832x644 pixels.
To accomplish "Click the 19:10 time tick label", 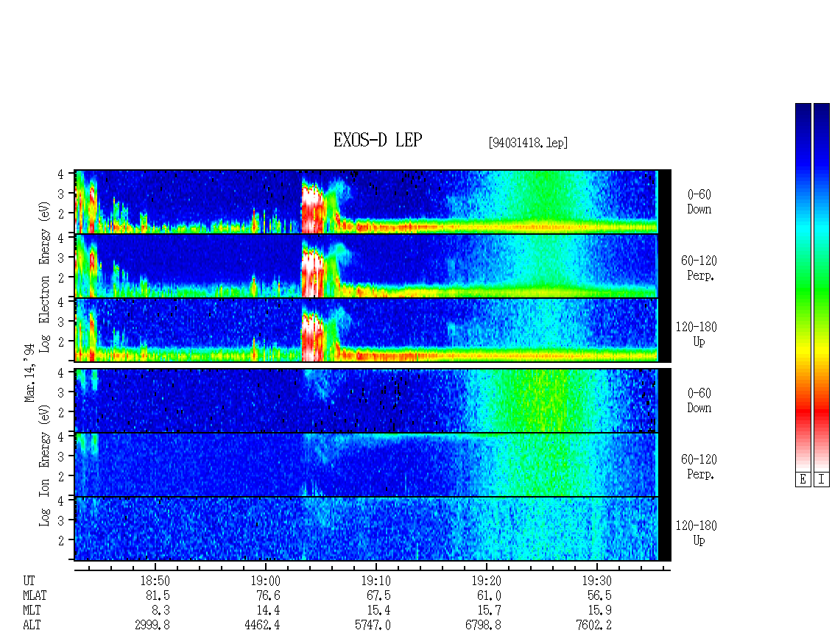I will [x=376, y=581].
